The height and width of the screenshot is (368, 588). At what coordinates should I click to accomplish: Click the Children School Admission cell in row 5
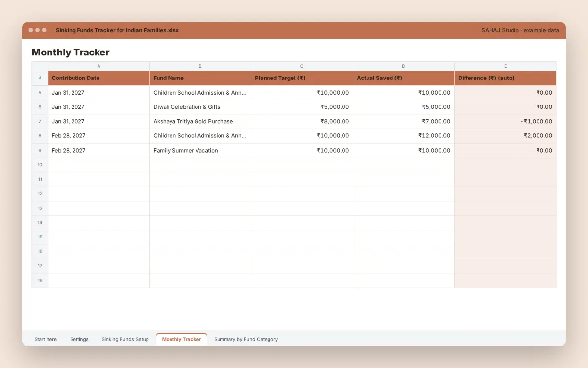200,93
